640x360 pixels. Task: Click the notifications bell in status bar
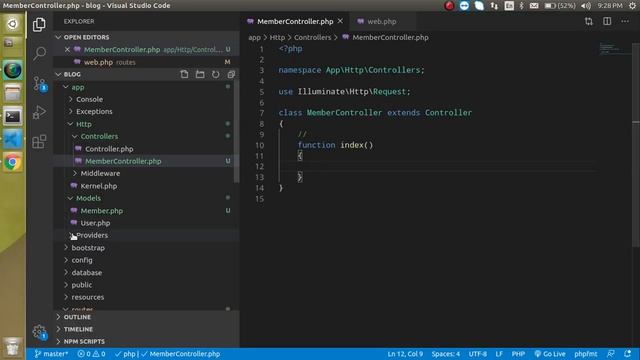click(627, 353)
